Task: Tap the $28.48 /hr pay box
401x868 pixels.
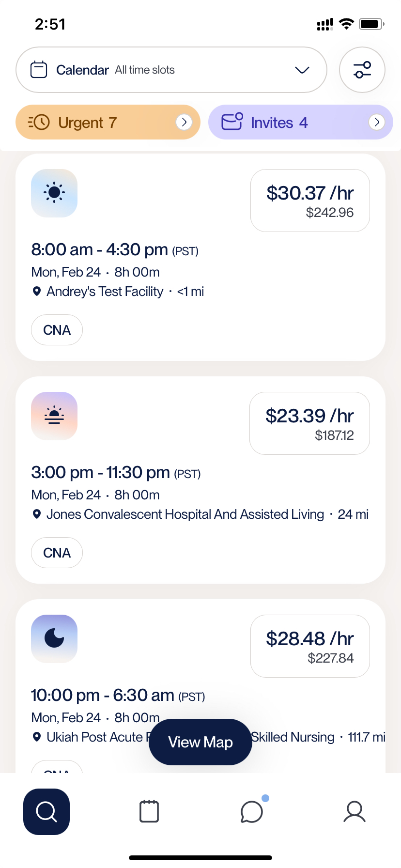Action: tap(310, 646)
